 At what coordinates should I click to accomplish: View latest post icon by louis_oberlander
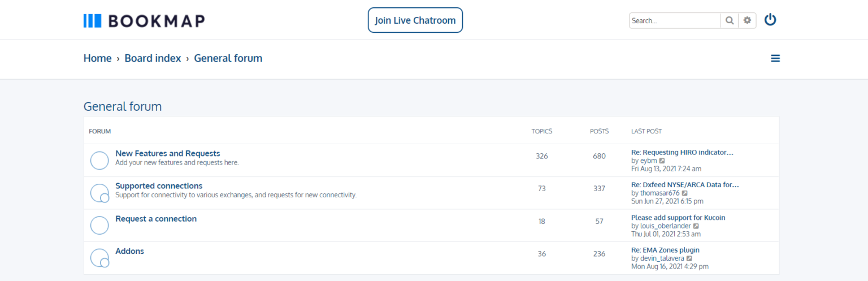click(696, 226)
